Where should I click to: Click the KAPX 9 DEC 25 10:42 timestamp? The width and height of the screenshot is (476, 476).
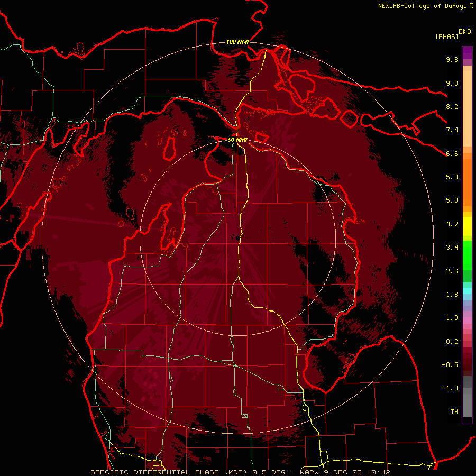point(345,472)
